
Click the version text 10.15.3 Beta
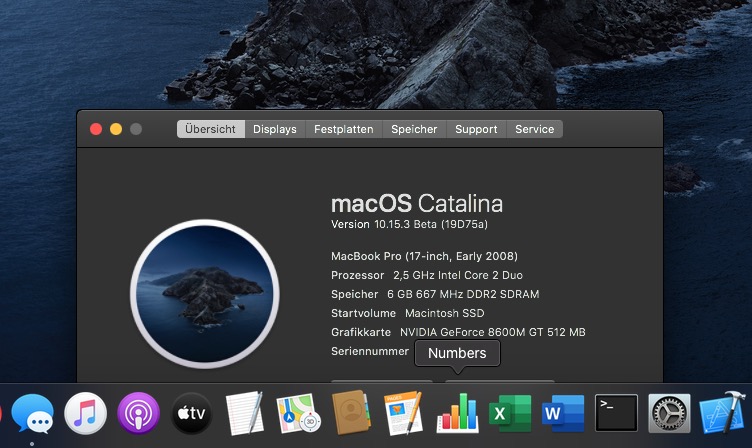coord(409,224)
